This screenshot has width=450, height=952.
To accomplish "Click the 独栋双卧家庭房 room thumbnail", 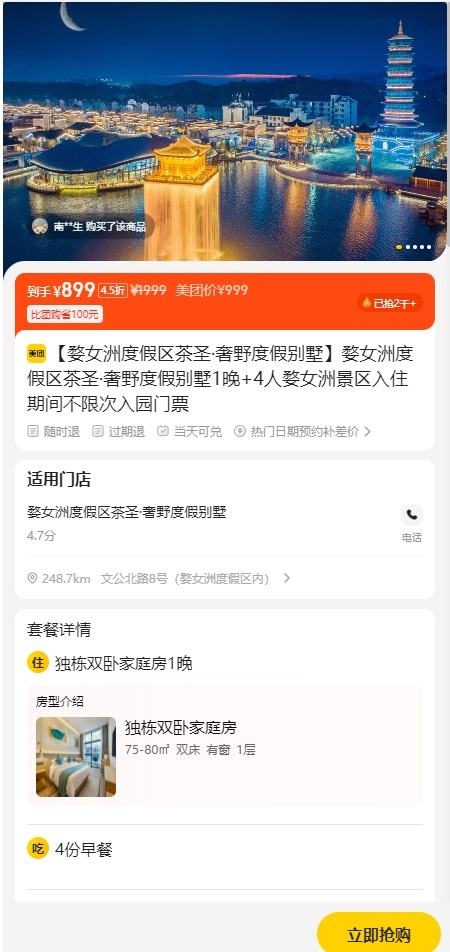I will (76, 756).
